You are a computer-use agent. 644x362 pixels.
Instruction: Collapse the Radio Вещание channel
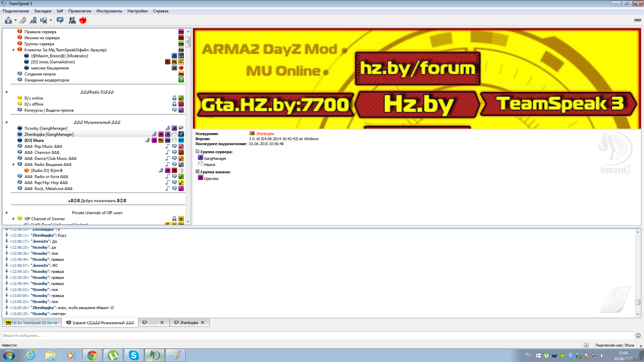coord(13,165)
